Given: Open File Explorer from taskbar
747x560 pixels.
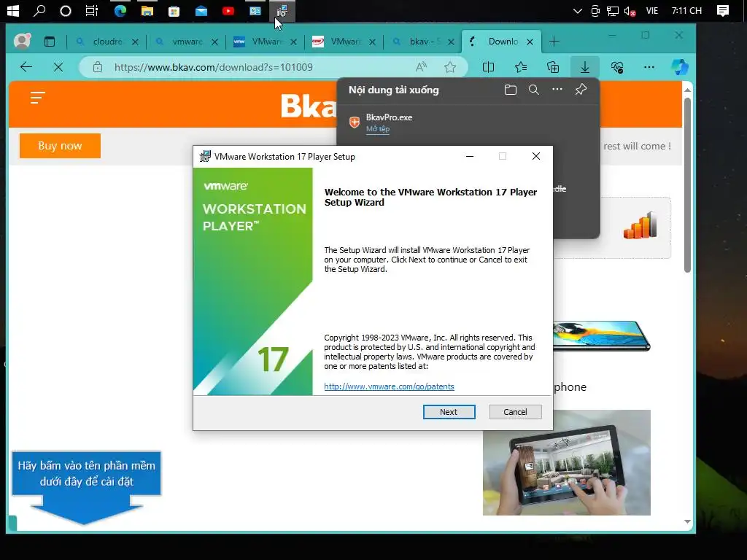Looking at the screenshot, I should click(x=147, y=10).
